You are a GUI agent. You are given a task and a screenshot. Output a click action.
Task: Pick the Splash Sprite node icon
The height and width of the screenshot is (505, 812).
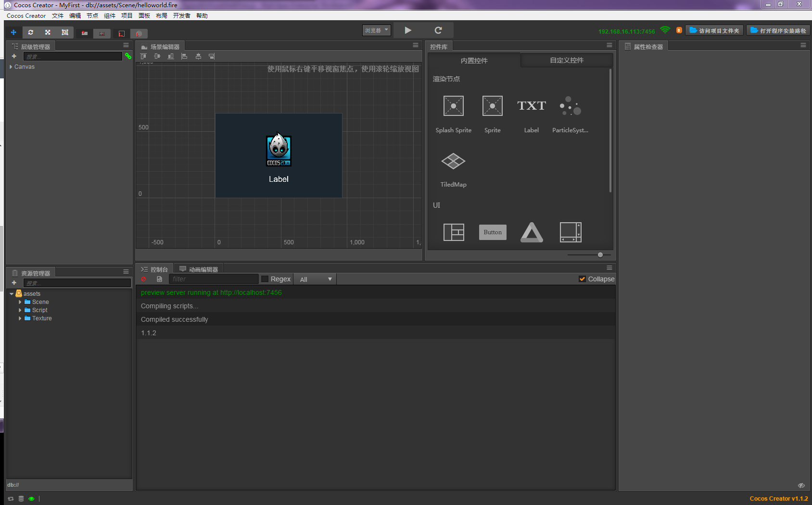pos(454,106)
